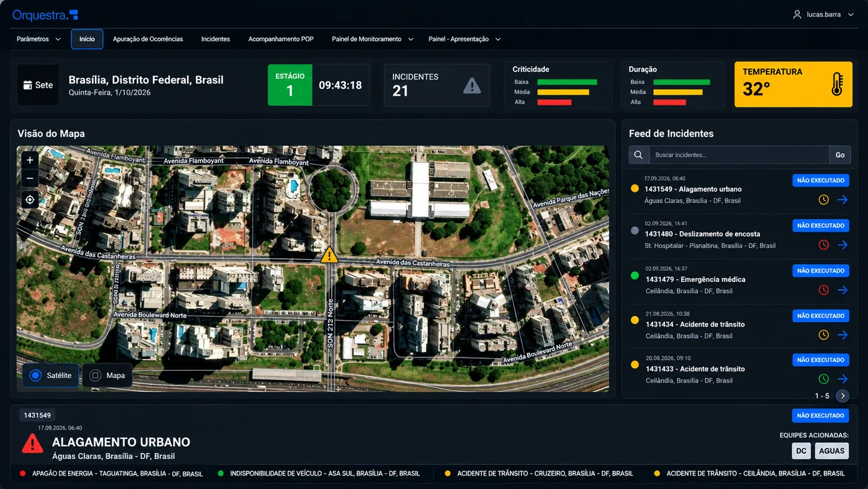Click the Orquestra logo
The width and height of the screenshot is (868, 489).
45,15
